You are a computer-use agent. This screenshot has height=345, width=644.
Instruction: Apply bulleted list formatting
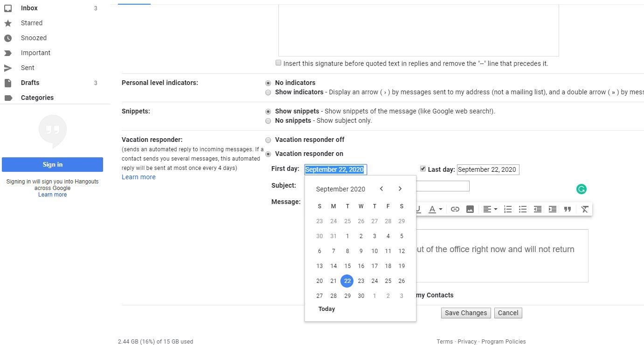coord(523,209)
